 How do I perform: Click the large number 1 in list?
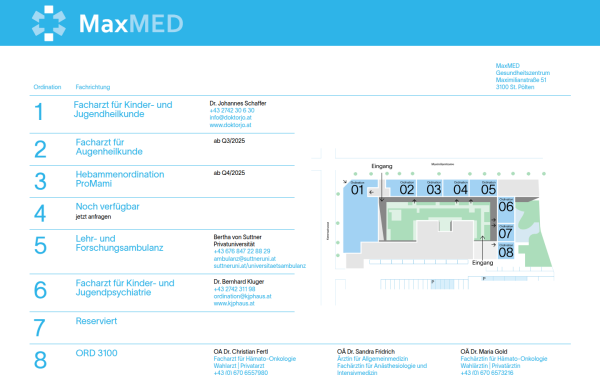tap(39, 112)
